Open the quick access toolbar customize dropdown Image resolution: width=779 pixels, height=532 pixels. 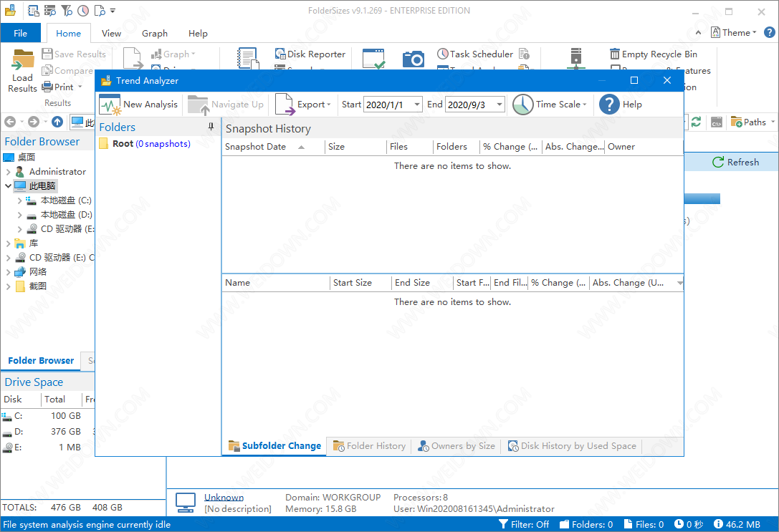(113, 11)
